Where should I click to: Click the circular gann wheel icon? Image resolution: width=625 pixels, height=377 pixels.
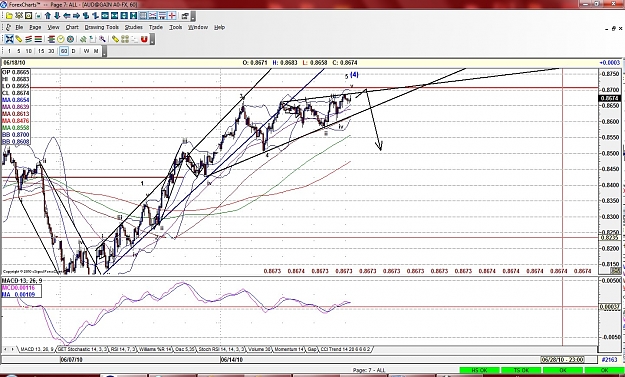coord(70,39)
